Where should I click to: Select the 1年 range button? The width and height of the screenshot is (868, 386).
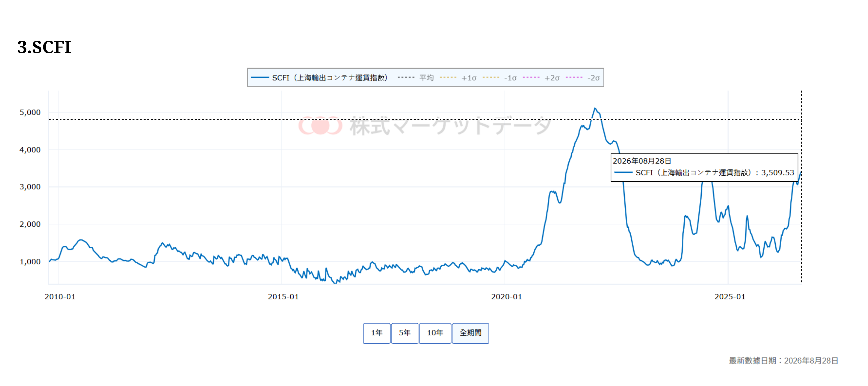(x=377, y=333)
